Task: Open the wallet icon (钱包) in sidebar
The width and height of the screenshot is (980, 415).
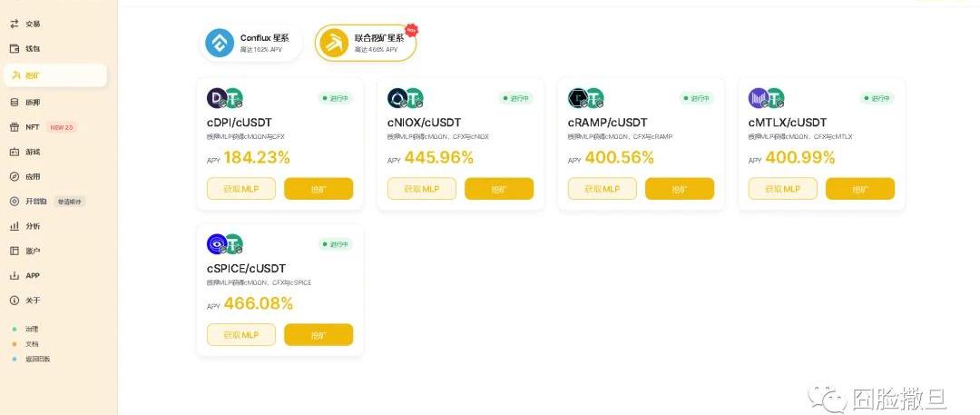Action: click(x=15, y=48)
